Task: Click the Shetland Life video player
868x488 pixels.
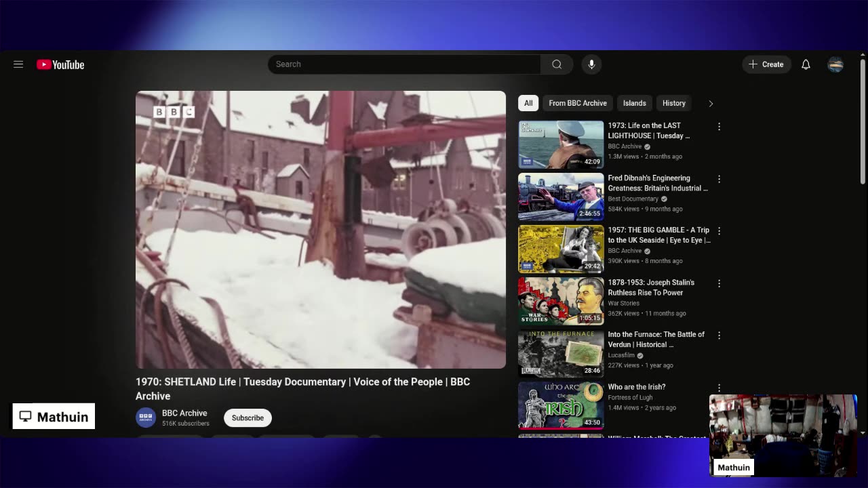Action: pyautogui.click(x=321, y=230)
